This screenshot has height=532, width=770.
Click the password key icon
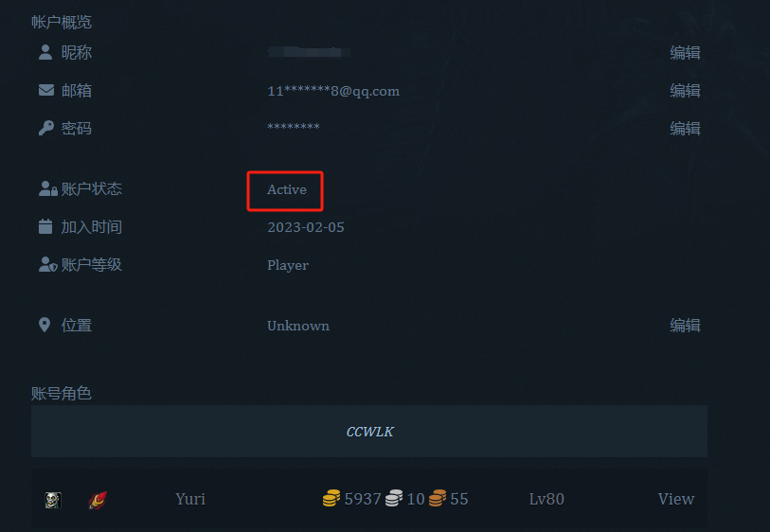(x=45, y=128)
